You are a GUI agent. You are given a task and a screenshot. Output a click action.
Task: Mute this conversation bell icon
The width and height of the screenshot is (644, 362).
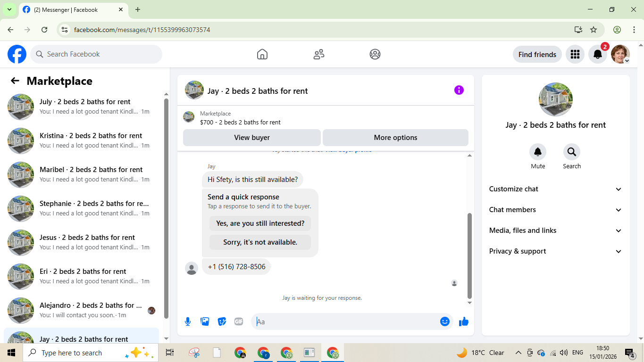(x=538, y=152)
